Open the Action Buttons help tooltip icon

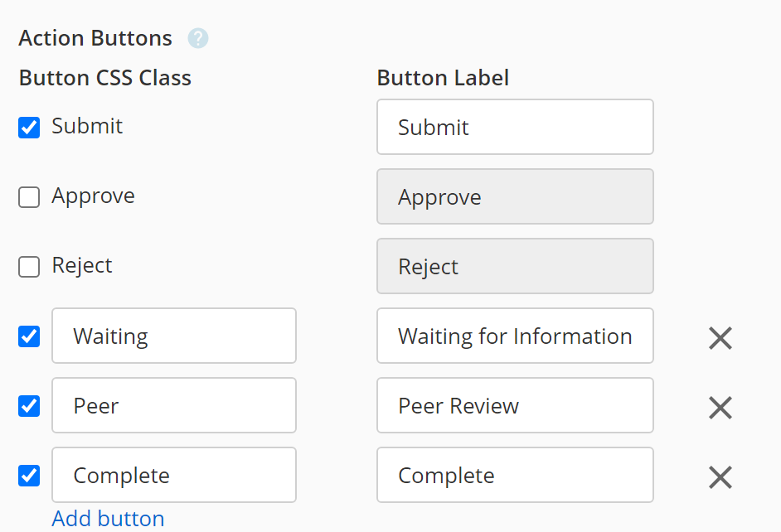[198, 38]
